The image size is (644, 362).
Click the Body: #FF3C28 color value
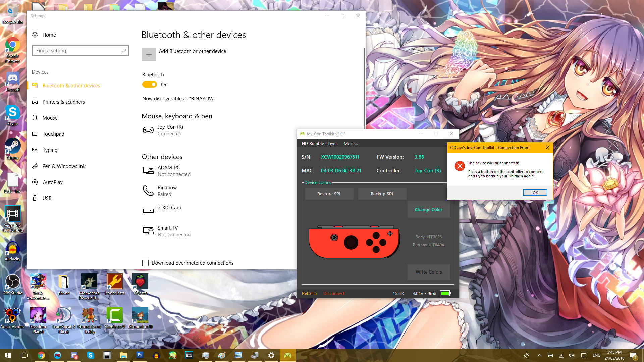pos(429,237)
